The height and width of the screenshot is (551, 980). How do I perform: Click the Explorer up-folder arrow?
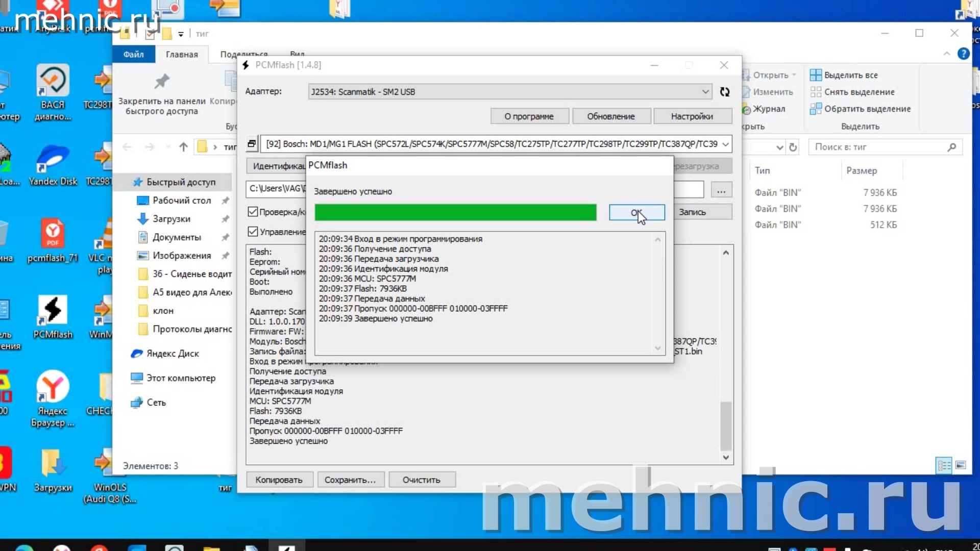coord(184,147)
